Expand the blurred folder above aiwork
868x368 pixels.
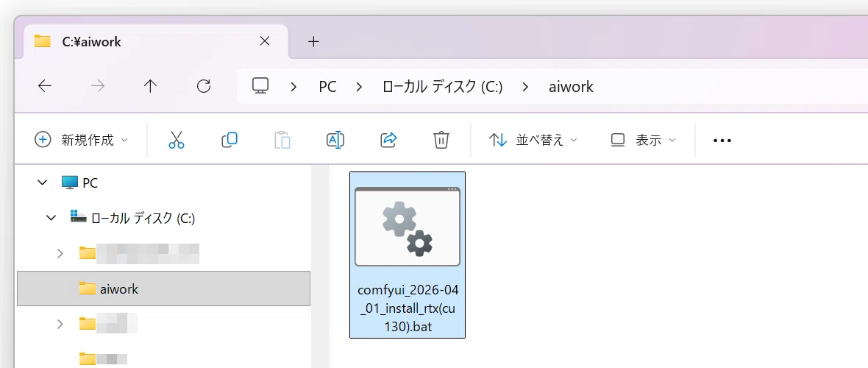[60, 253]
